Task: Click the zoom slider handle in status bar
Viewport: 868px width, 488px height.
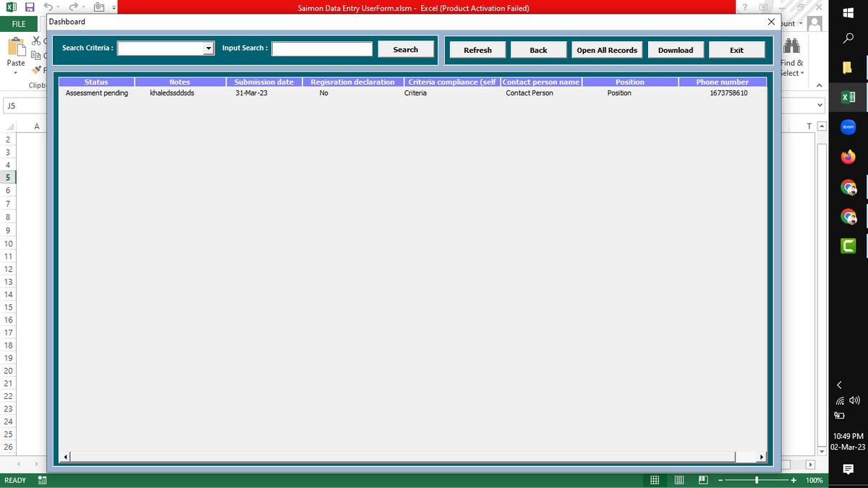Action: pos(757,480)
